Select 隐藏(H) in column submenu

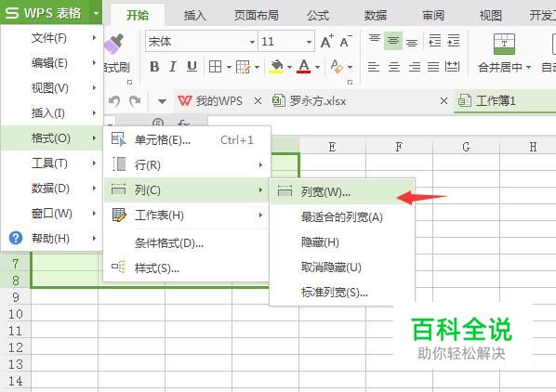pos(342,242)
